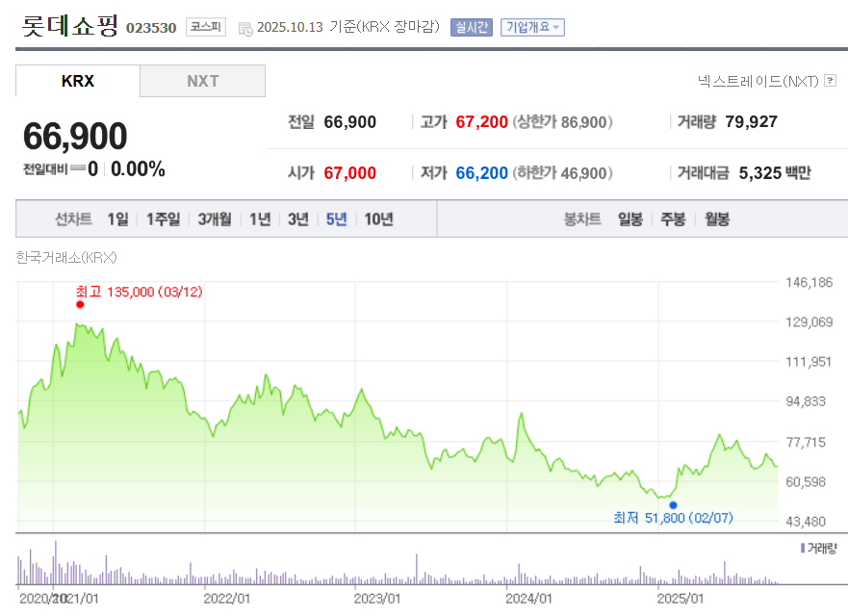Image resolution: width=848 pixels, height=616 pixels.
Task: Click the 2025/01 x-axis label
Action: tap(680, 599)
